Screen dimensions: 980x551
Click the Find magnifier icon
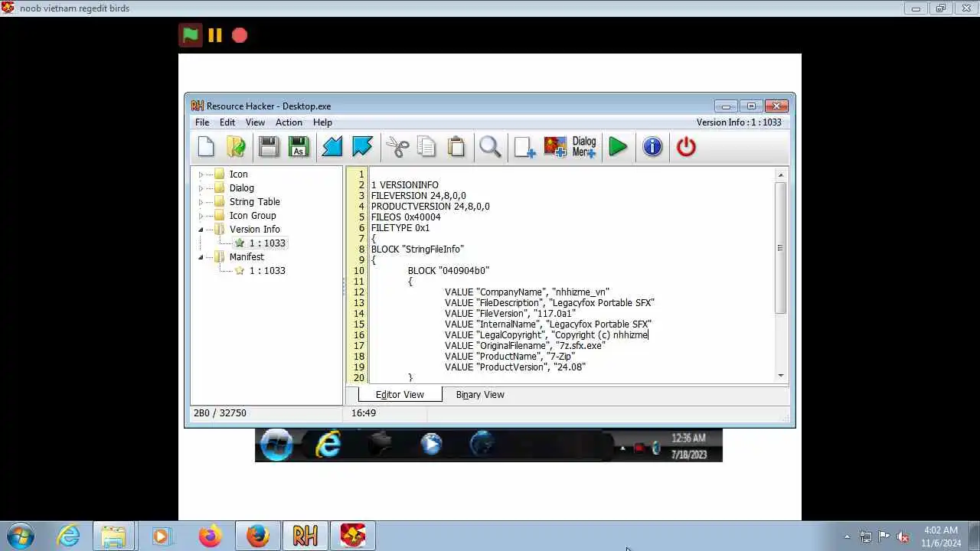(x=490, y=147)
